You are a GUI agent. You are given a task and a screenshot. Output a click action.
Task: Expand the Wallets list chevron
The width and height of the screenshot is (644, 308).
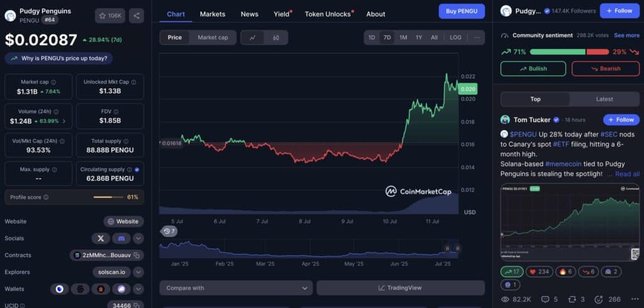[x=138, y=289]
